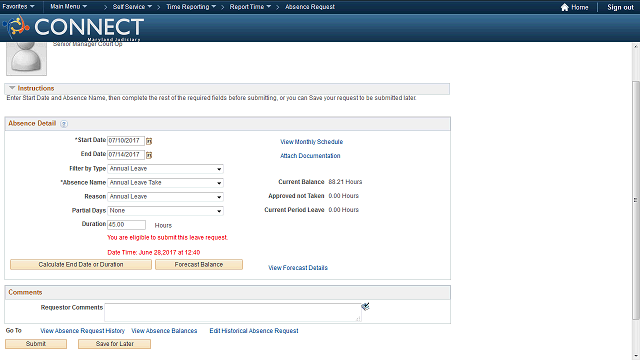Click the Date Time June 28 text
The height and width of the screenshot is (360, 640).
tap(154, 252)
